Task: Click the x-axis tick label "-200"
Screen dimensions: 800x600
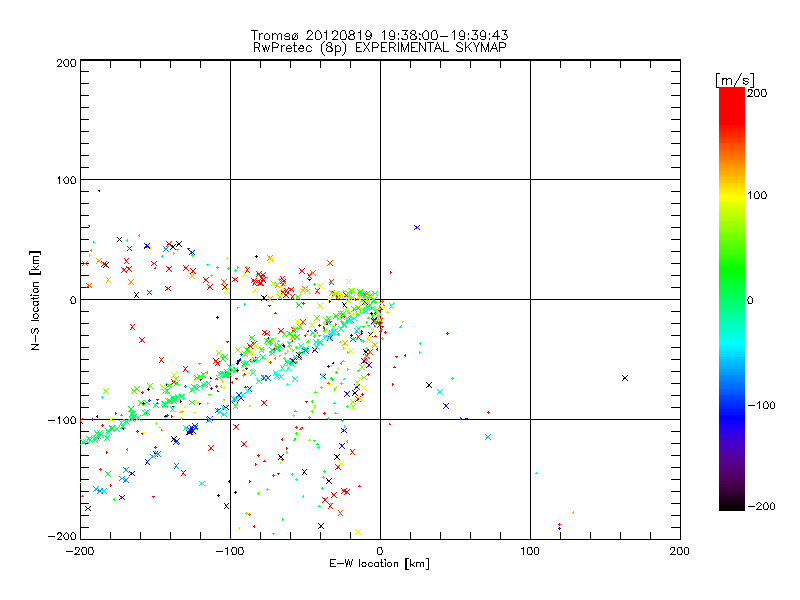Action: click(80, 551)
